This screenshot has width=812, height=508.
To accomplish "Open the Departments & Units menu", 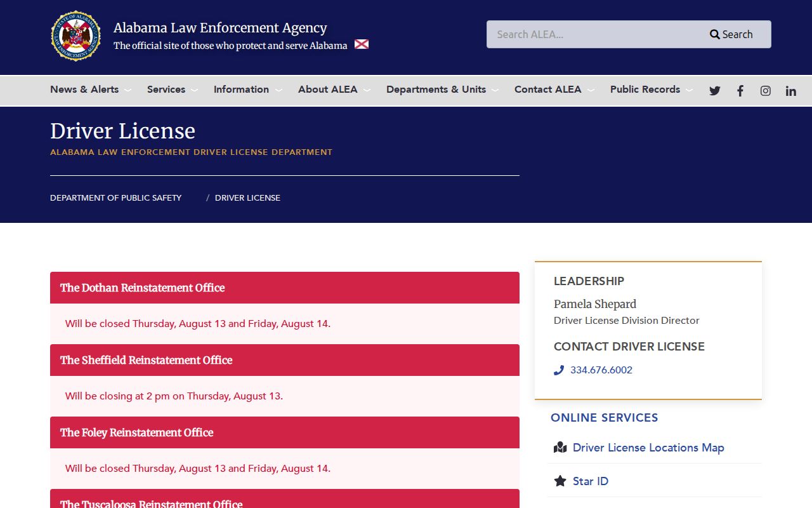I will [443, 90].
